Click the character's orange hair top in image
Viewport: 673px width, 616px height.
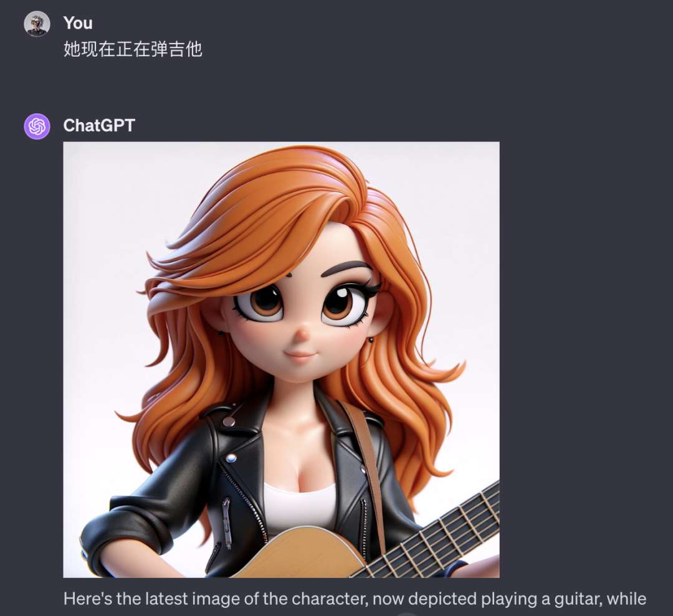(x=275, y=197)
